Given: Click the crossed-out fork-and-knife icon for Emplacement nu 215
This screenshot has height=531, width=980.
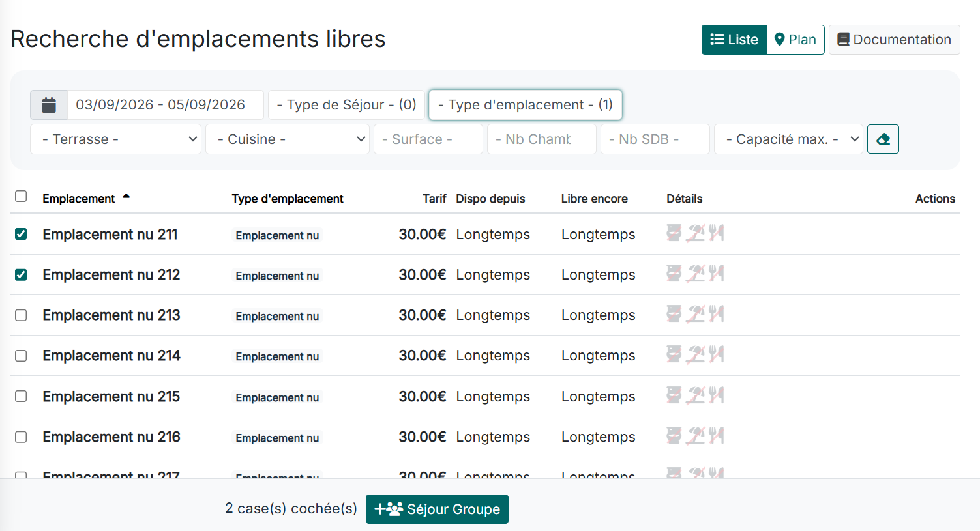Looking at the screenshot, I should [x=717, y=395].
